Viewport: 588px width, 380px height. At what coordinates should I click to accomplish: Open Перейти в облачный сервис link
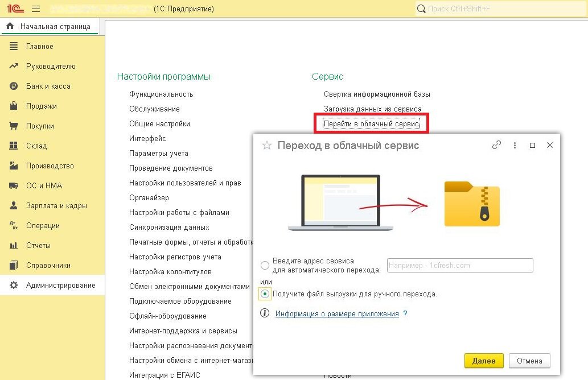(371, 123)
